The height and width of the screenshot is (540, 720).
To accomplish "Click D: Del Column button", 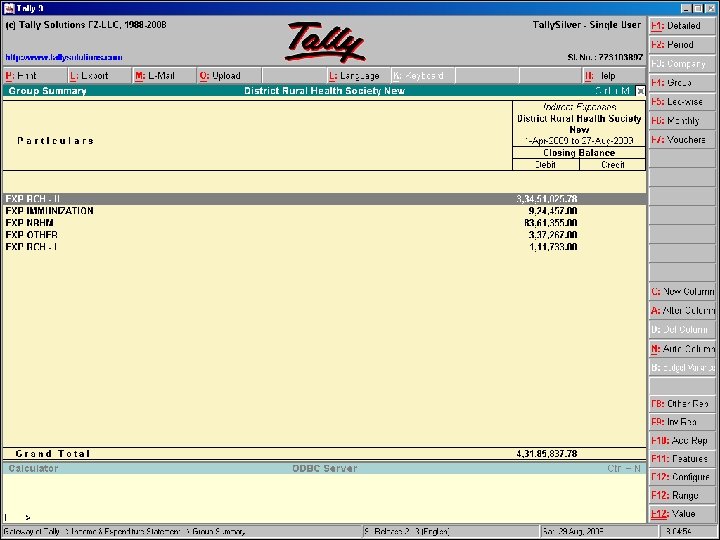I will tap(682, 330).
